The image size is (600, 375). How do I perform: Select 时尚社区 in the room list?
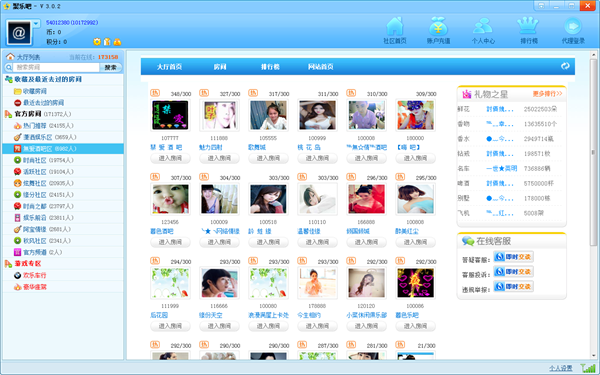(x=34, y=160)
